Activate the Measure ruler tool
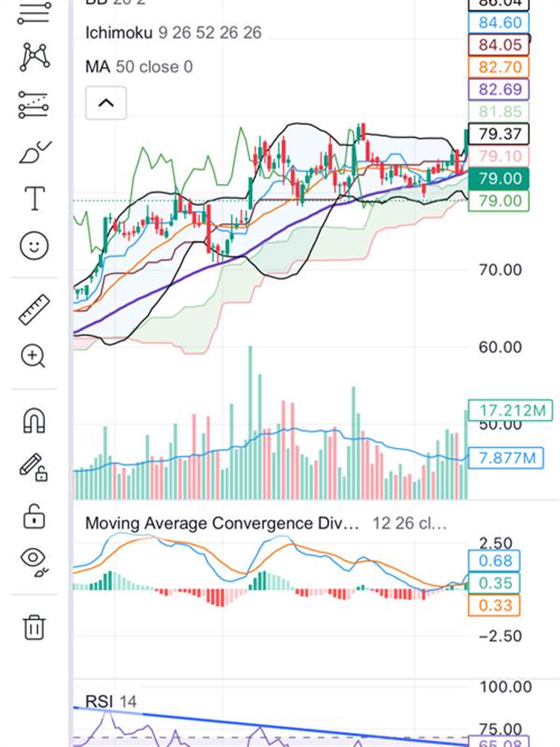560x747 pixels. click(x=35, y=310)
